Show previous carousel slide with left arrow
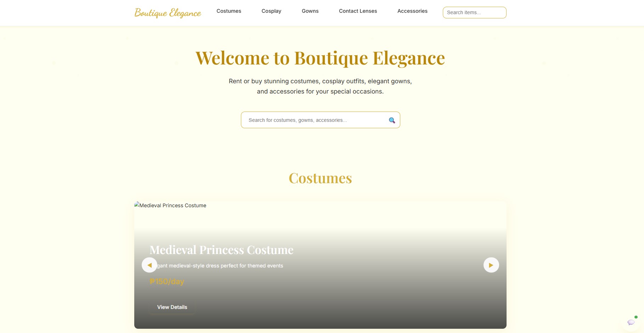The width and height of the screenshot is (644, 333). click(149, 265)
